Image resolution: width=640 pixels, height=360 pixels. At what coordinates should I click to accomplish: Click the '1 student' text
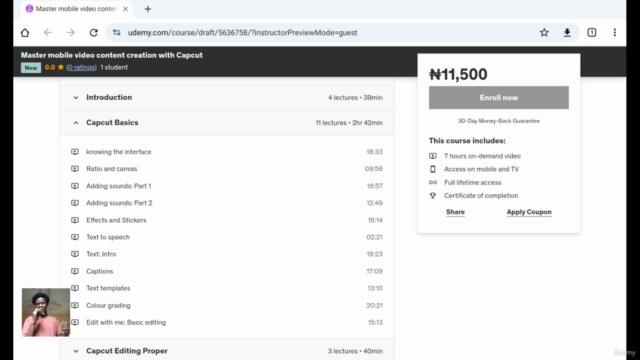[114, 67]
